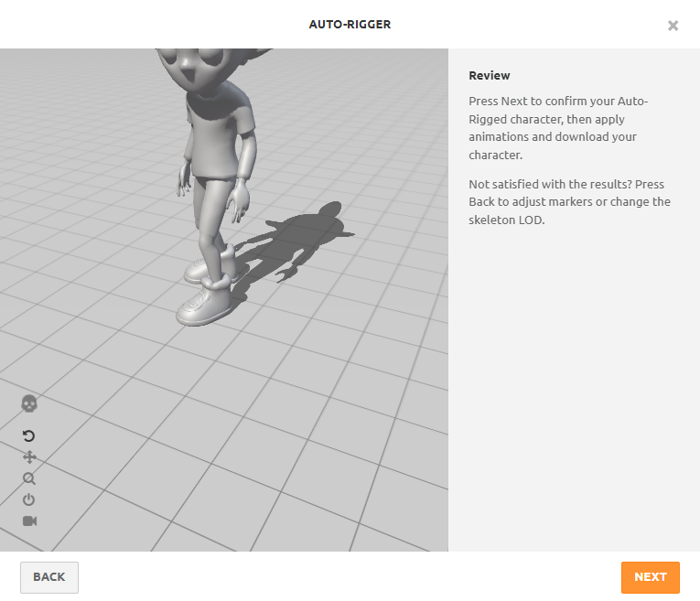Select the pan move arrows icon
Viewport: 700px width, 601px height.
point(29,456)
